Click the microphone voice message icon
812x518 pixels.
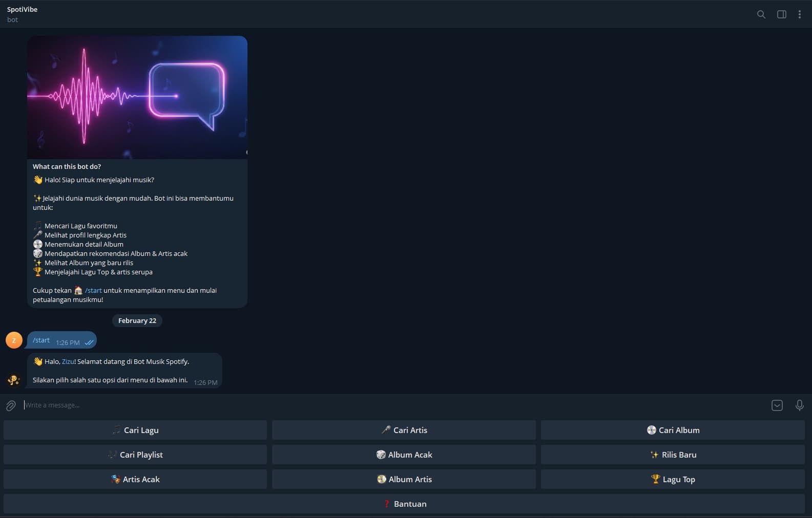799,405
